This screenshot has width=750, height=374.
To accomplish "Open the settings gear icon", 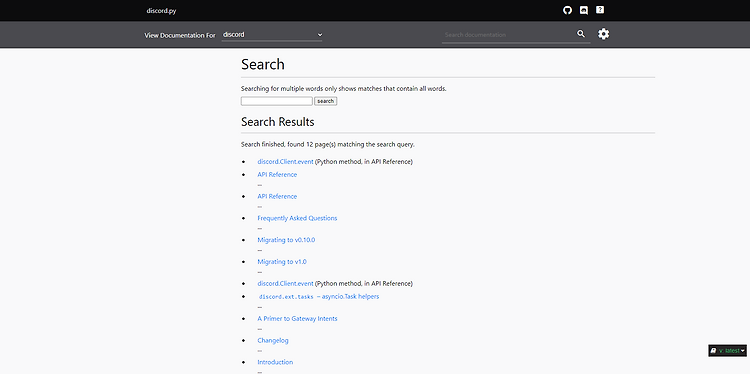I will click(x=604, y=34).
